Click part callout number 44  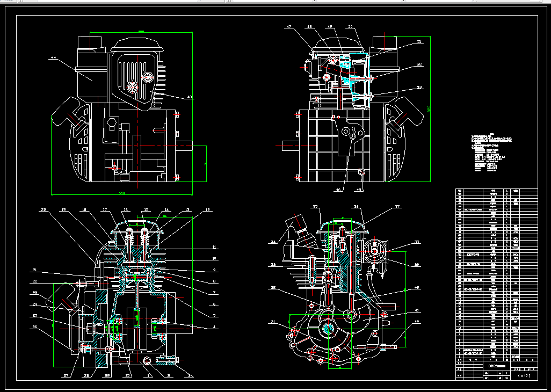53,58
